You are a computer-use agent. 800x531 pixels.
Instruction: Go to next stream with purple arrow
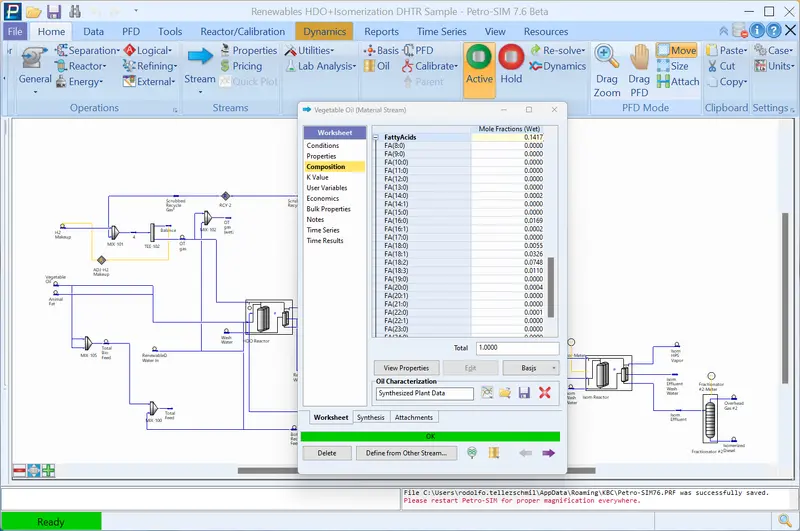point(548,453)
